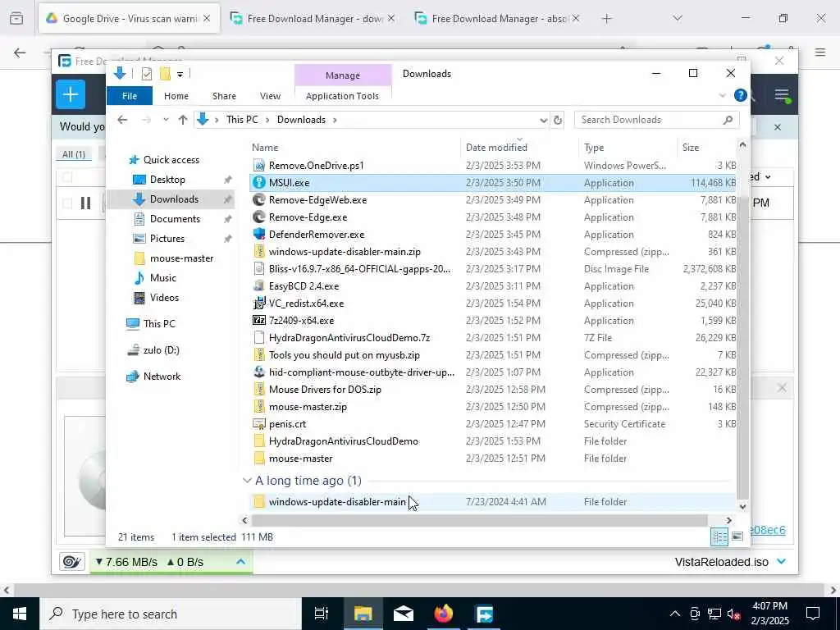Click the taskbar search box
The image size is (840, 630).
click(x=171, y=614)
